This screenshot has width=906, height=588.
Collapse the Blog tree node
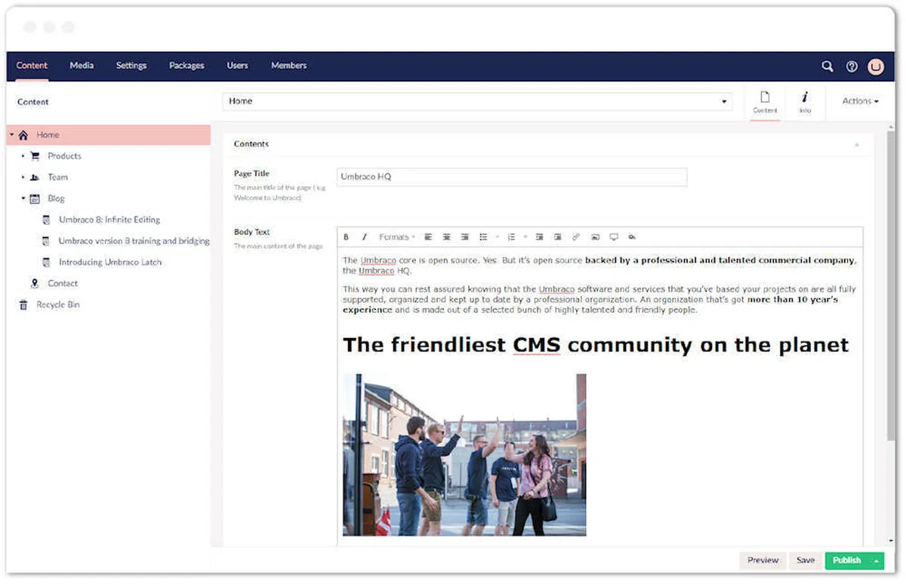tap(23, 199)
